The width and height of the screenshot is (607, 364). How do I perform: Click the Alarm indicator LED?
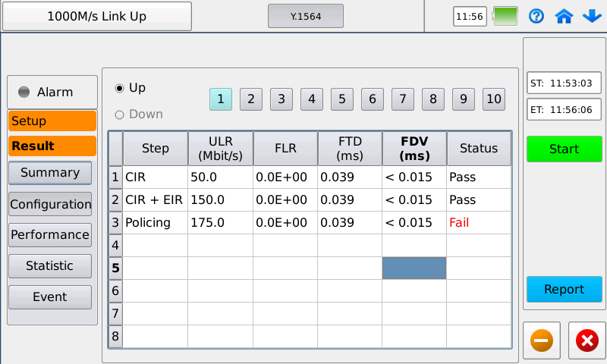(24, 93)
